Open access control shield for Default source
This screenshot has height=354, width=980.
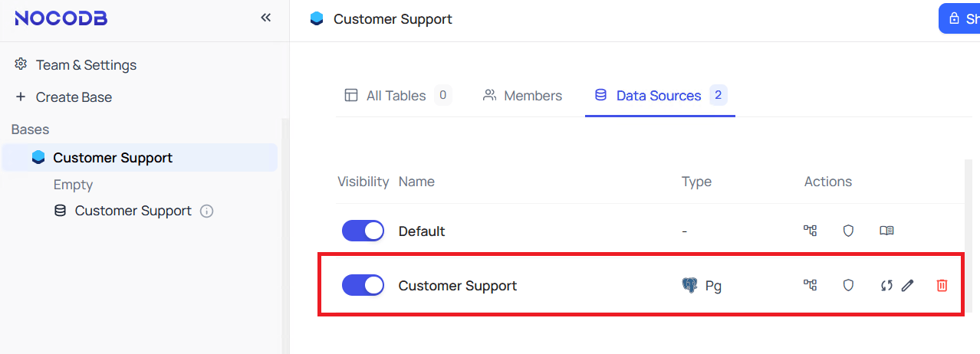(x=848, y=231)
